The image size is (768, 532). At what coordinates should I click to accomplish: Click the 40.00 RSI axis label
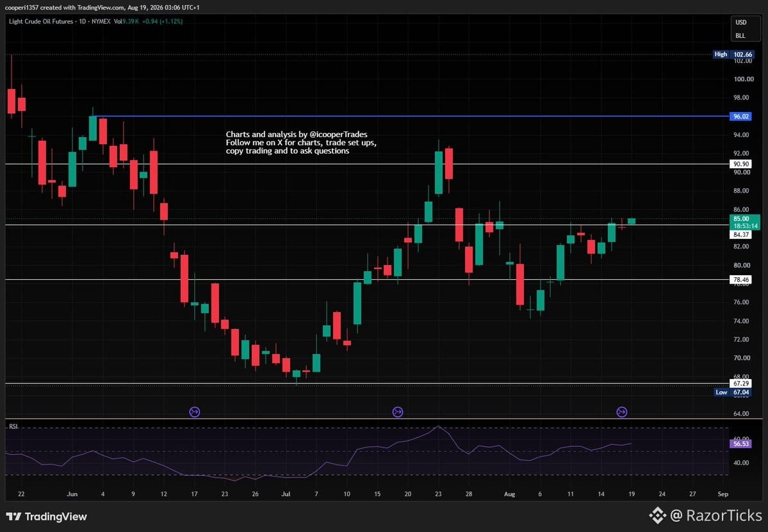[x=742, y=462]
